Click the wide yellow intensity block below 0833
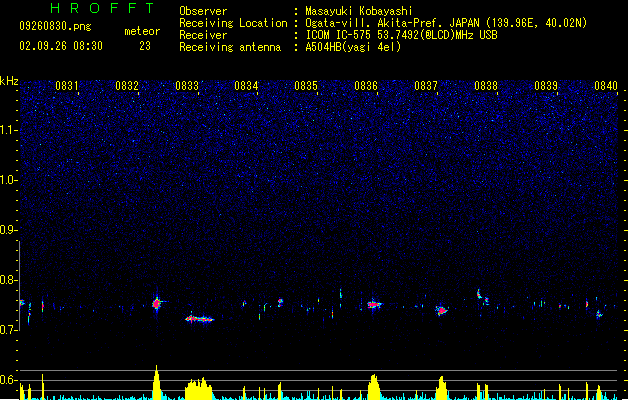The width and height of the screenshot is (629, 400). (199, 388)
